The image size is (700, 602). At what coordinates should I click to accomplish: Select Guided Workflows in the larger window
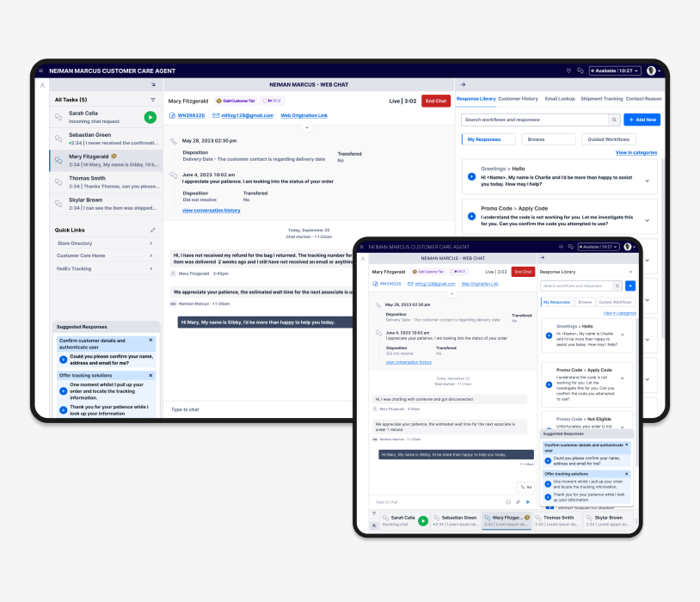[x=609, y=139]
